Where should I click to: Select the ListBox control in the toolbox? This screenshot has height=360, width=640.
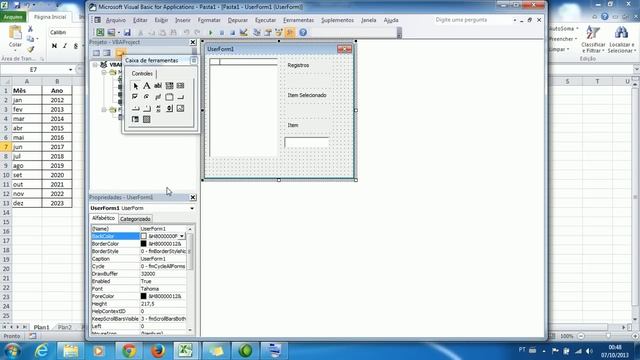(180, 86)
